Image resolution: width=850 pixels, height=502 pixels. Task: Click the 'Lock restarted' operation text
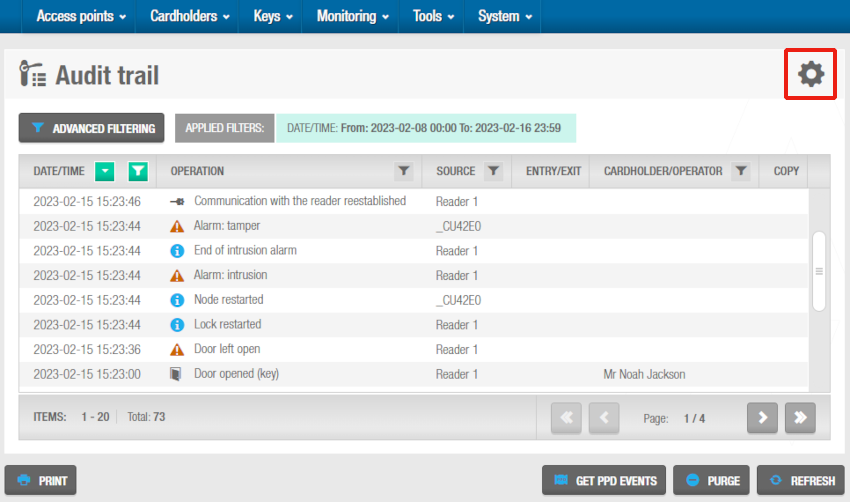(228, 324)
